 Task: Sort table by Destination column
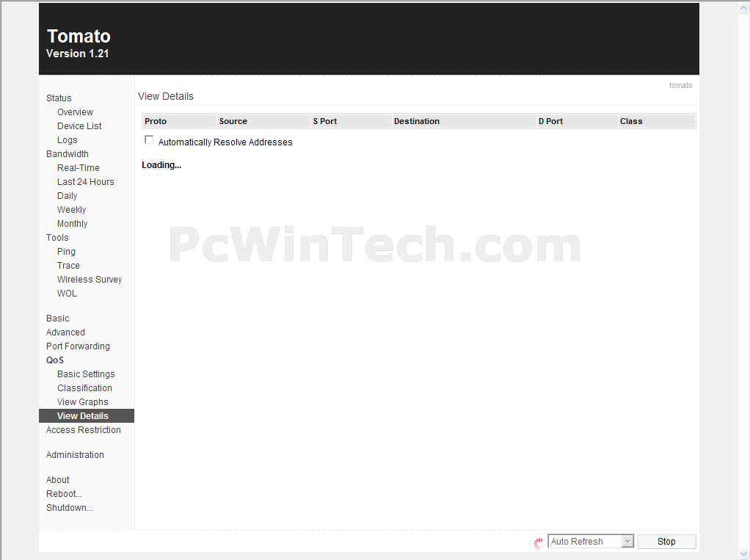tap(464, 121)
